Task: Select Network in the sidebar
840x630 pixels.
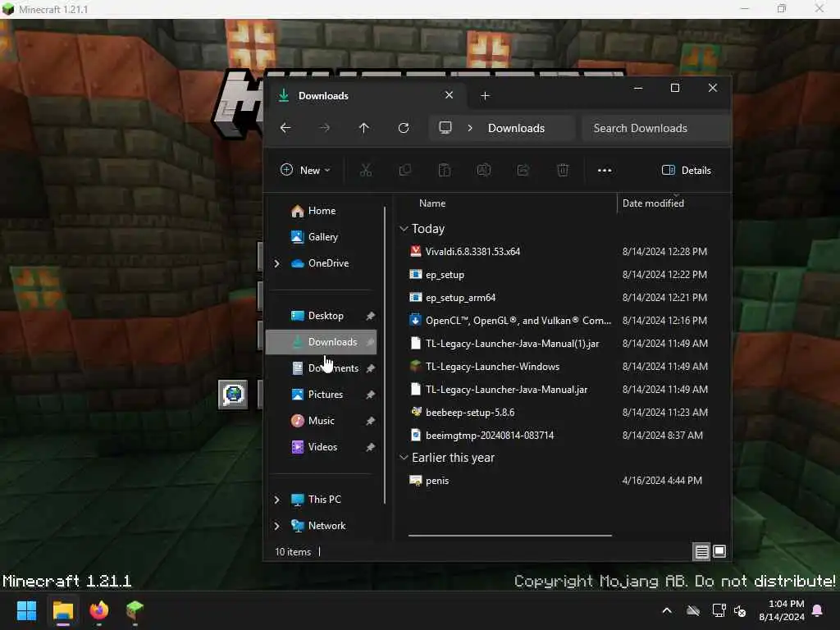Action: pos(326,526)
